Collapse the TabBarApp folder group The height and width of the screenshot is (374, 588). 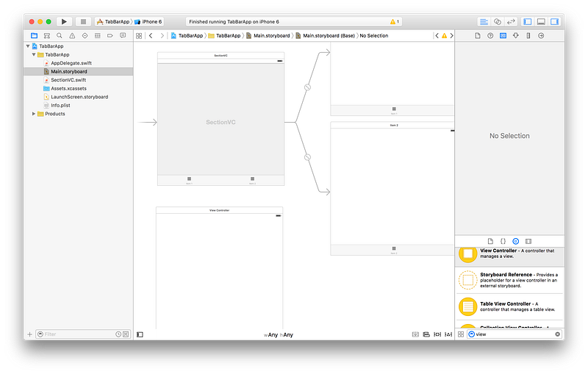click(34, 54)
